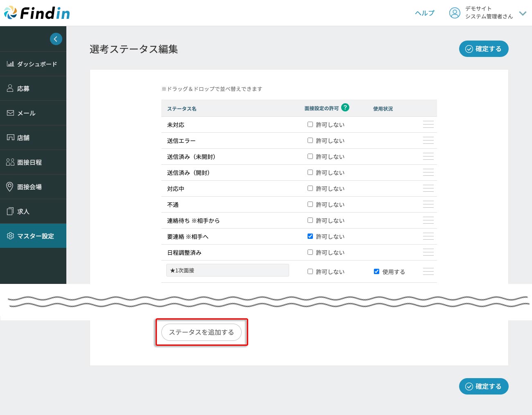
Task: Expand the account dropdown arrow
Action: [x=523, y=13]
